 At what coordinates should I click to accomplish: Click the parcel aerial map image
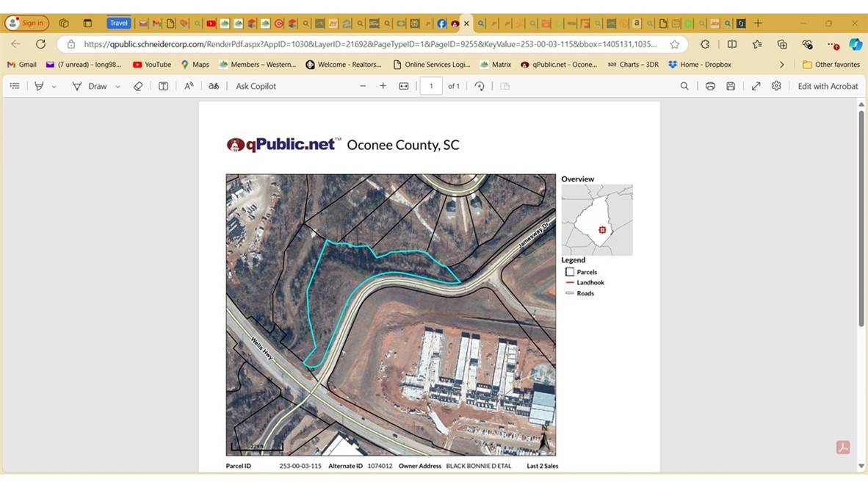tap(391, 315)
